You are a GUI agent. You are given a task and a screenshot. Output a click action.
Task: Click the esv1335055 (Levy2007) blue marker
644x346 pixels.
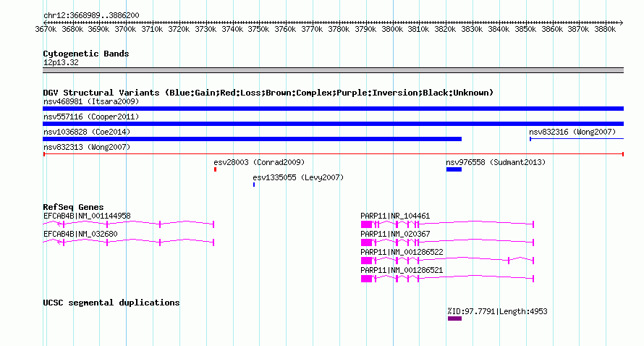pos(254,185)
